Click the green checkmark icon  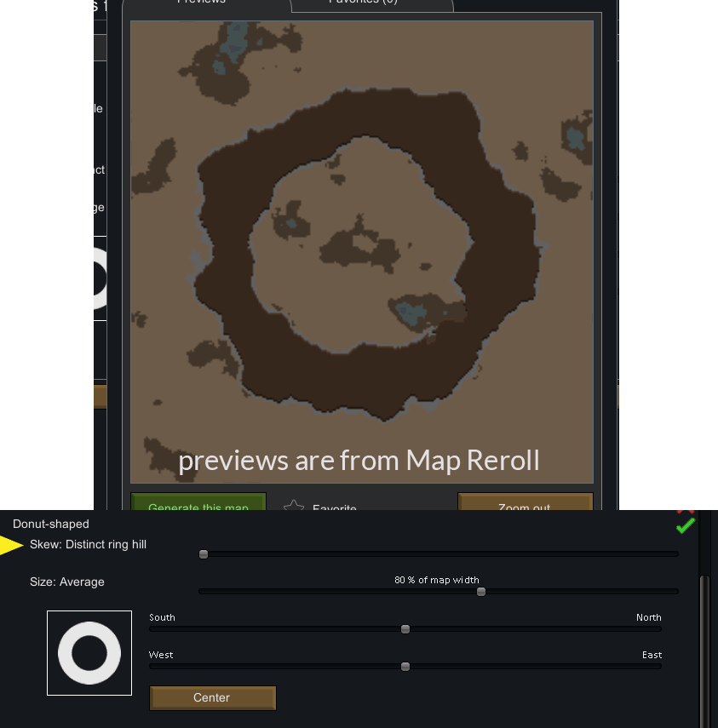(685, 525)
